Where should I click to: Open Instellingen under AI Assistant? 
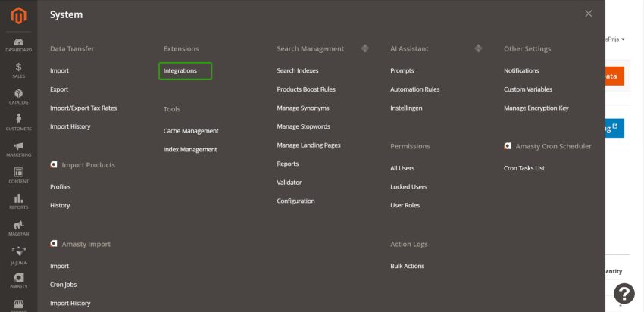[406, 108]
